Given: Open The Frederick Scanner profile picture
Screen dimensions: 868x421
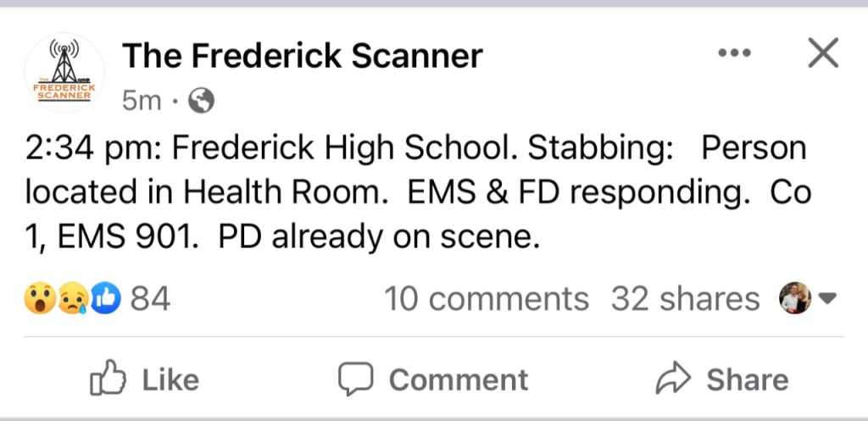Looking at the screenshot, I should [64, 72].
